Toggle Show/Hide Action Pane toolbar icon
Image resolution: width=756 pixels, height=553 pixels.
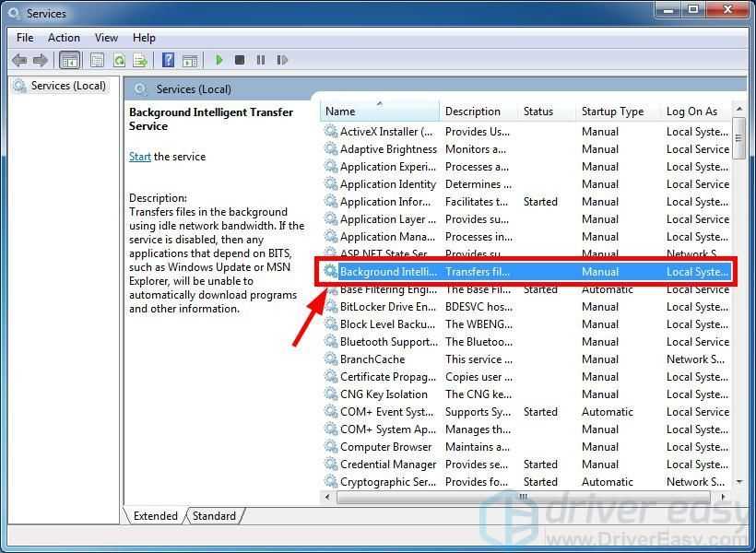click(x=190, y=60)
